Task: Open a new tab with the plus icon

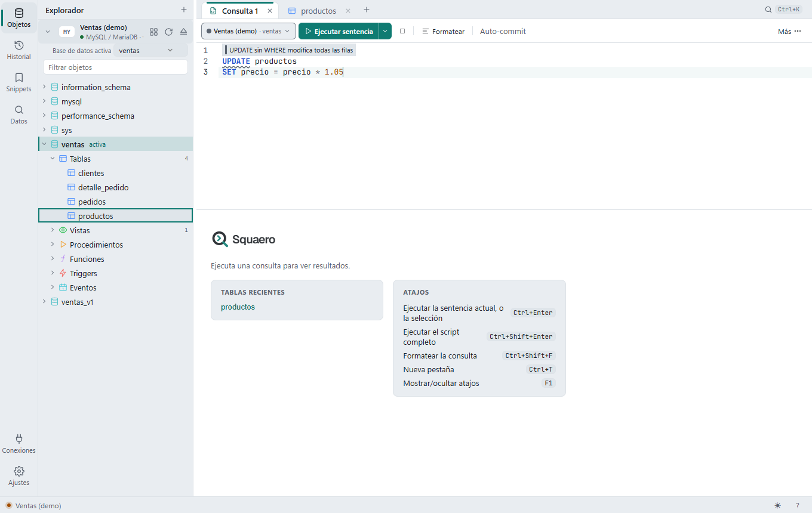Action: (367, 10)
